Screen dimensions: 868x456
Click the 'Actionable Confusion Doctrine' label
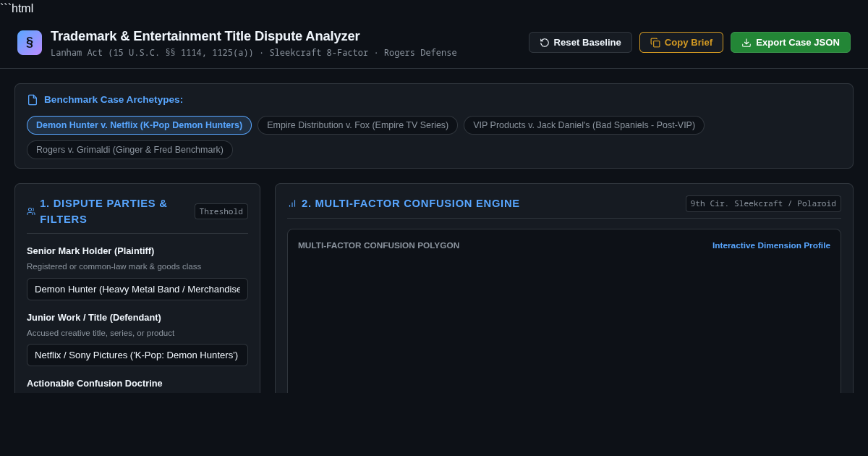tap(95, 384)
